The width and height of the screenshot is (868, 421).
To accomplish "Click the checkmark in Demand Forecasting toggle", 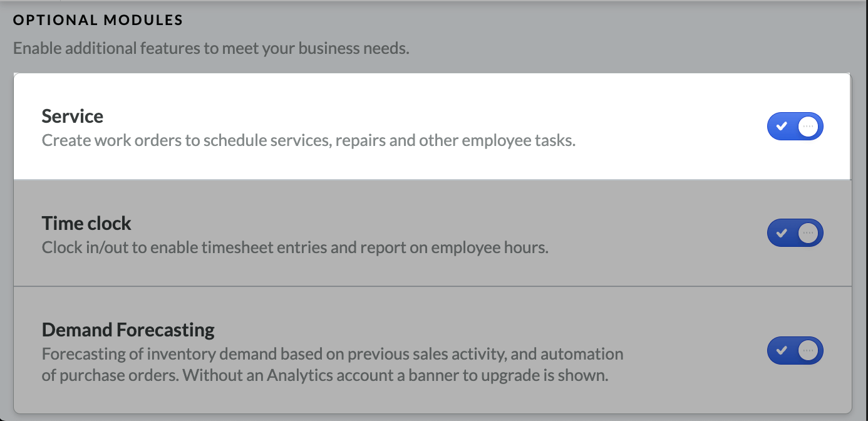I will (x=782, y=350).
